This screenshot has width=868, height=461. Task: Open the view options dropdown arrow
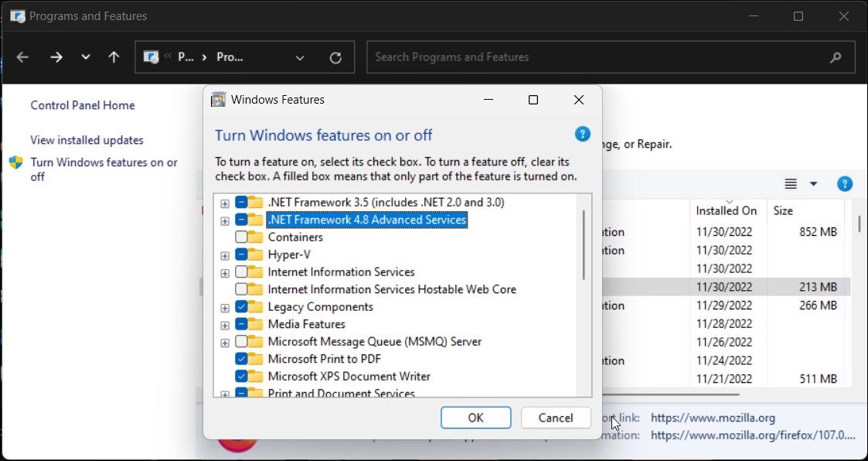pyautogui.click(x=813, y=184)
